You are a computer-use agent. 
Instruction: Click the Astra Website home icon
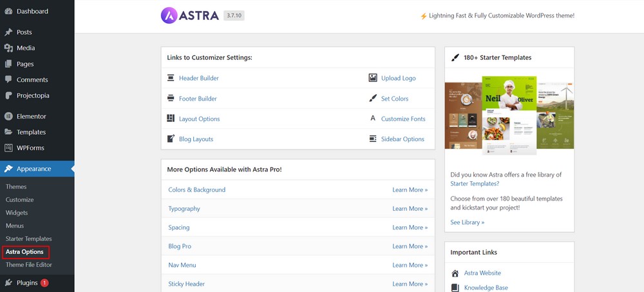[x=455, y=273]
